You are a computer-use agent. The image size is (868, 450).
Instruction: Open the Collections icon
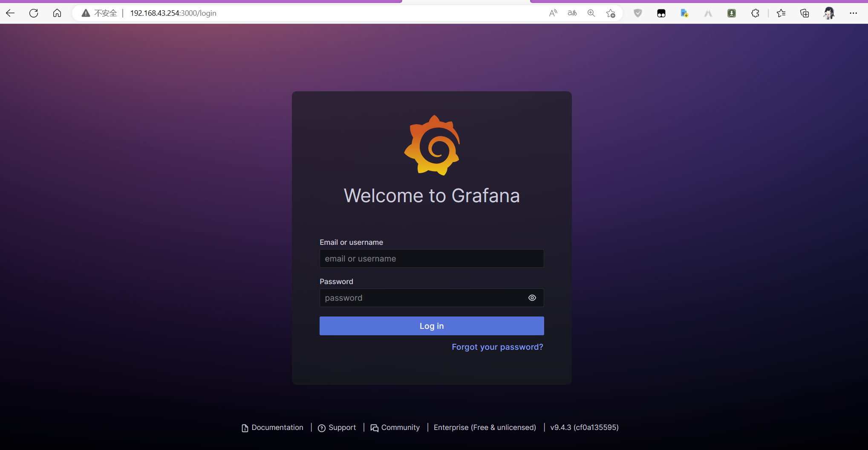805,13
